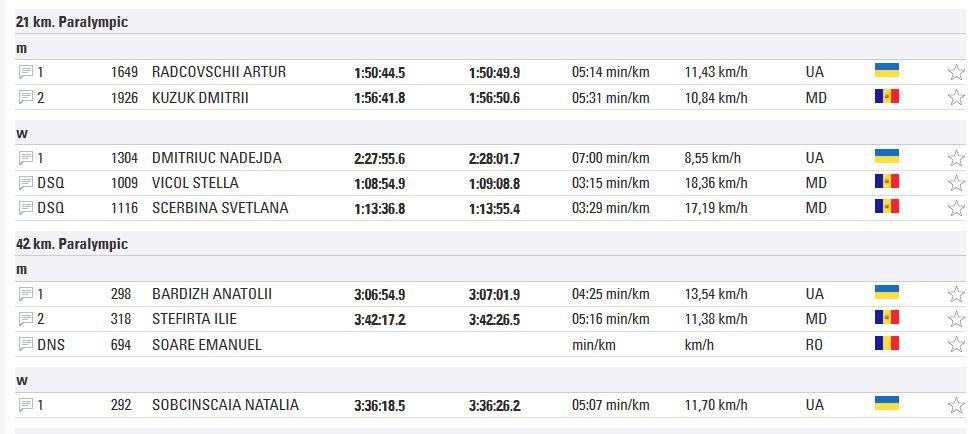Viewport: 973px width, 434px height.
Task: Click comment icon beside KUZUK DMITRII
Action: [x=26, y=97]
